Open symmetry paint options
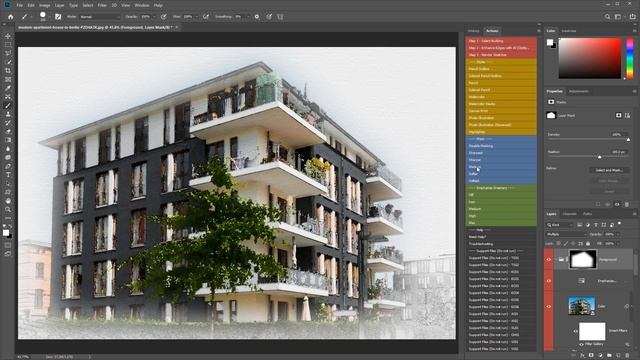This screenshot has height=360, width=640. coord(280,17)
